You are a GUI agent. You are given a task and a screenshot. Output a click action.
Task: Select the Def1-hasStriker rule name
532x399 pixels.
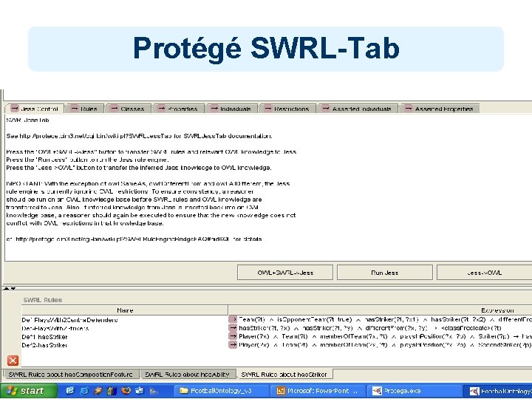click(x=44, y=337)
